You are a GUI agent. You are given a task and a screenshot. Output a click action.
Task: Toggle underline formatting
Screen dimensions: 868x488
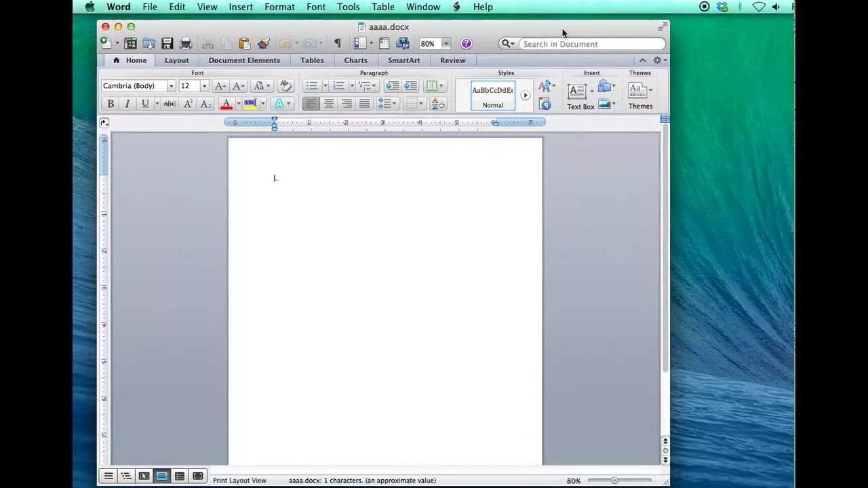[x=144, y=104]
